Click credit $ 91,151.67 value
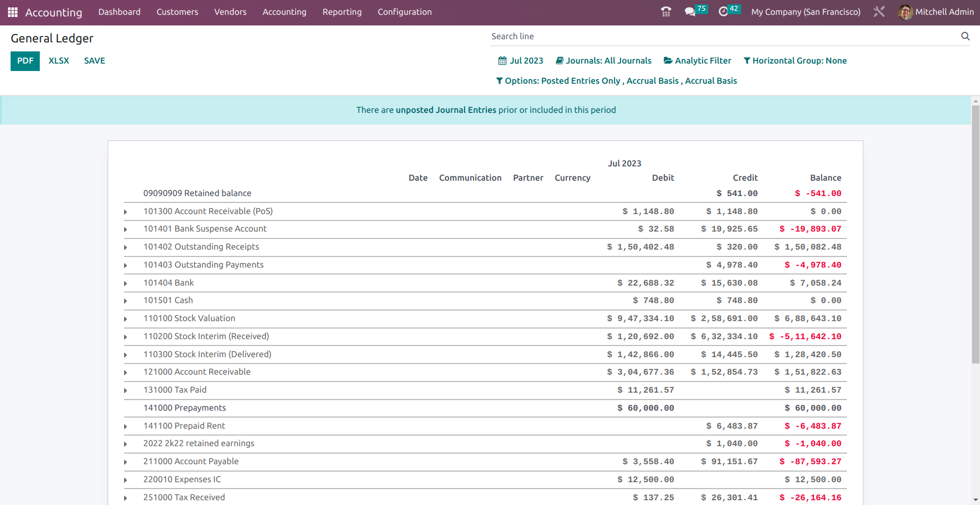The height and width of the screenshot is (505, 980). pos(729,462)
